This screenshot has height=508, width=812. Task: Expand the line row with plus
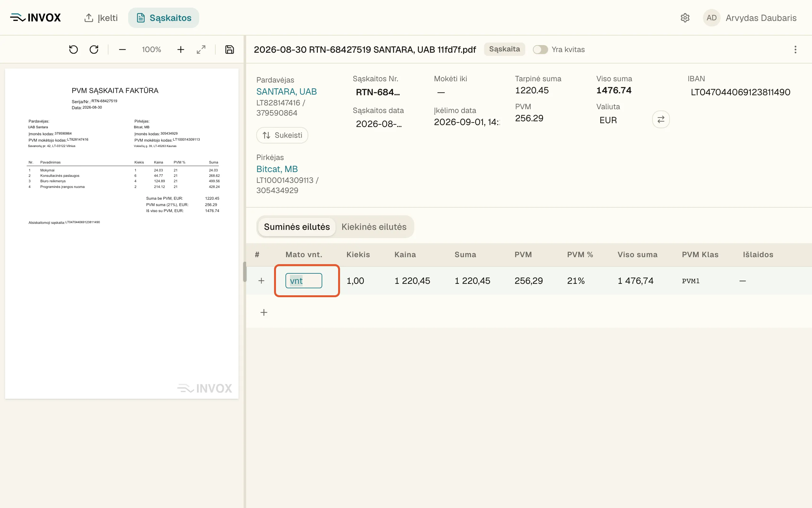261,281
